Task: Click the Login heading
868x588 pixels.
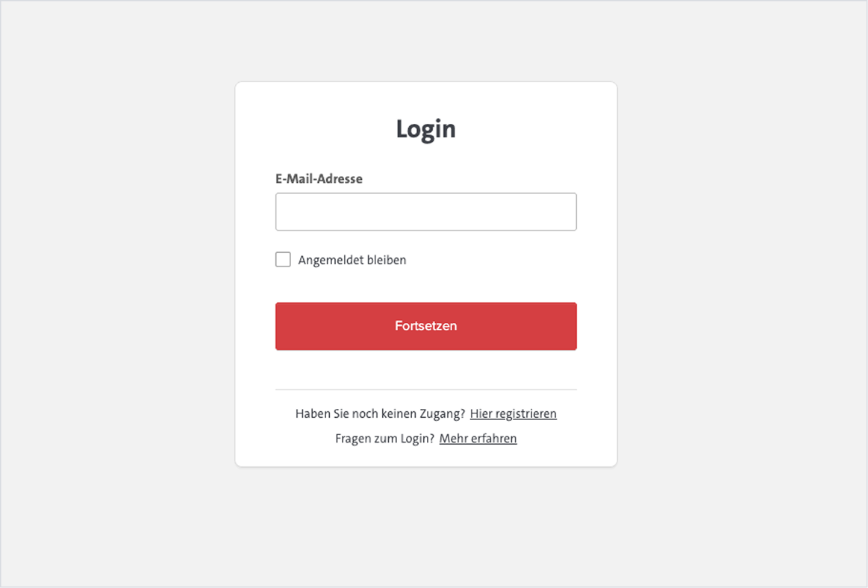Action: 425,129
